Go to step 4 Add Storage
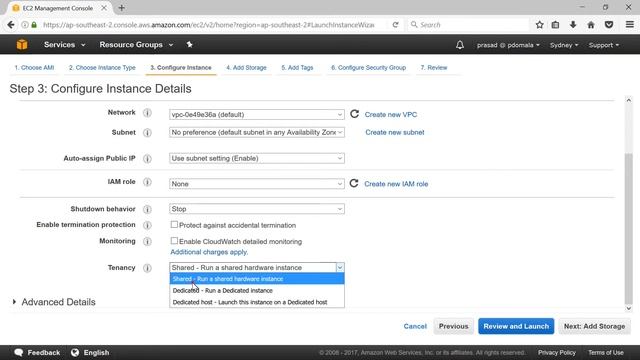Screen dimensions: 640x360 click(x=246, y=68)
